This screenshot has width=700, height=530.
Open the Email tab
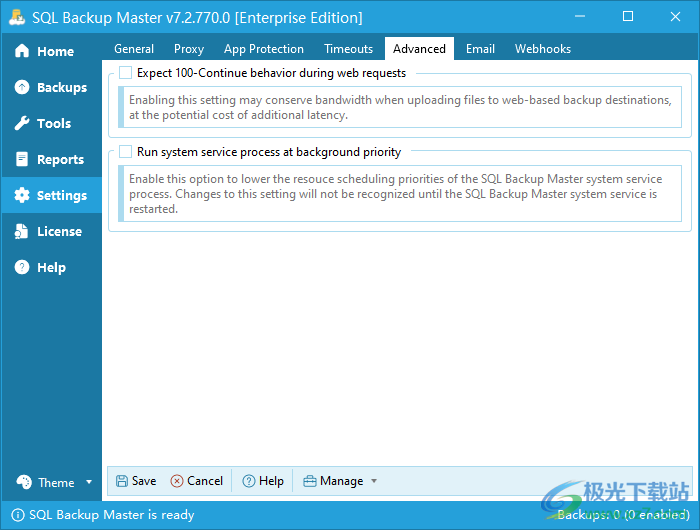pos(480,49)
